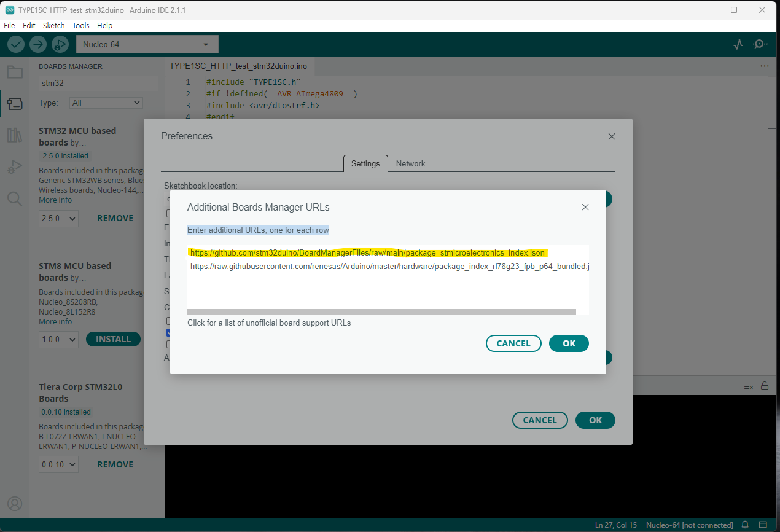This screenshot has width=780, height=532.
Task: Click OK in Additional Boards Manager URLs
Action: 569,343
